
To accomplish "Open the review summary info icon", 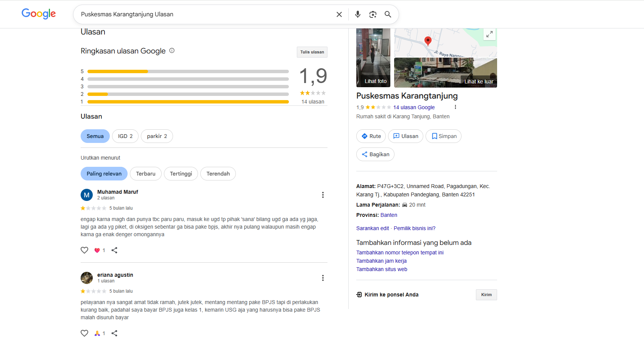I will pyautogui.click(x=172, y=50).
